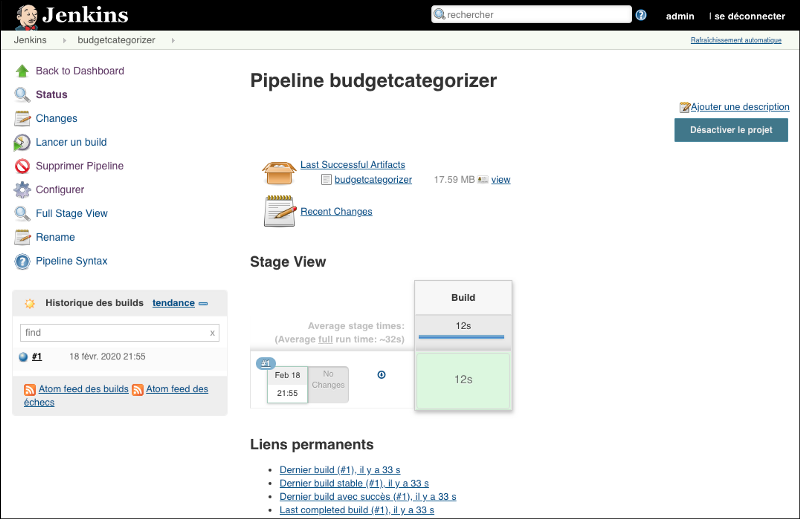Click the Last Successful Artifacts box icon

279,172
